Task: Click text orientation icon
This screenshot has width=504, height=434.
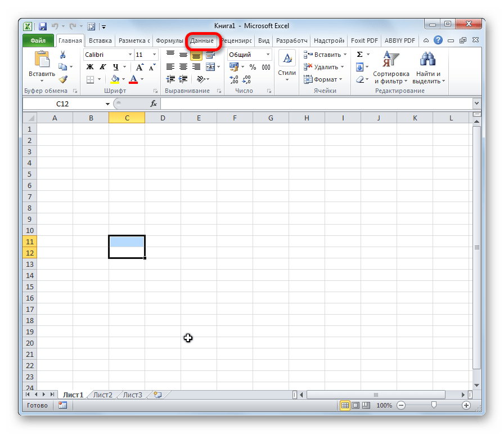Action: [201, 79]
